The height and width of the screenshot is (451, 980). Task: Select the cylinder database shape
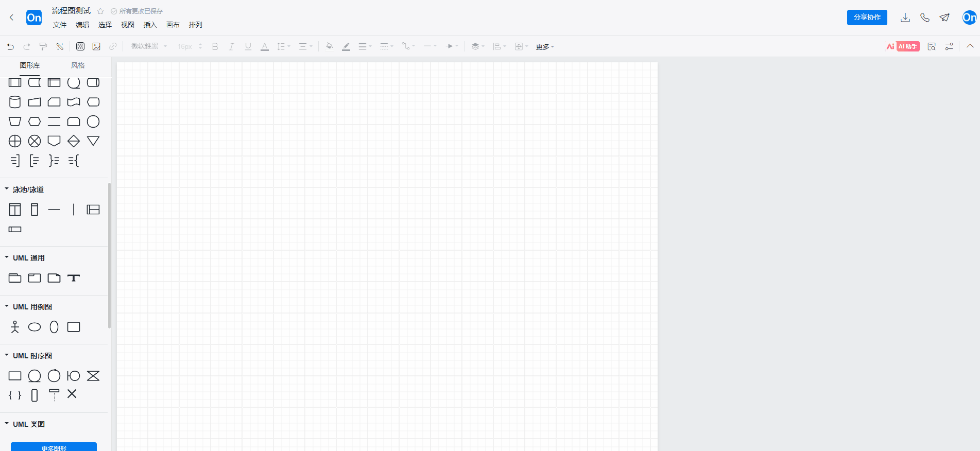pyautogui.click(x=15, y=102)
